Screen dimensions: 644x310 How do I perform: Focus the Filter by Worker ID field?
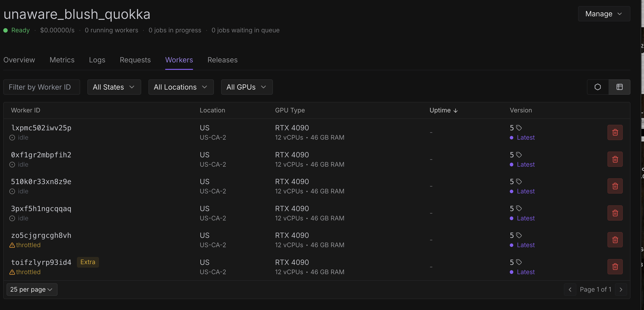tap(41, 87)
